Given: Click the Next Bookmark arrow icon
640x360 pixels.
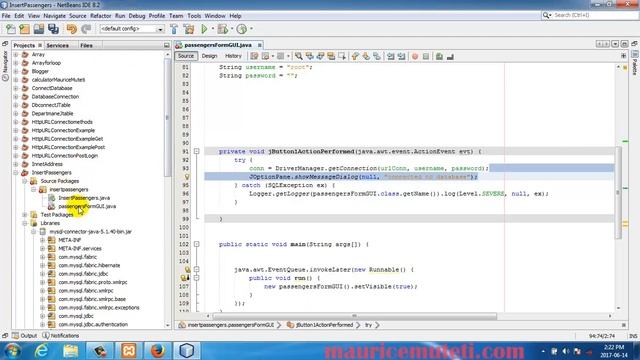Looking at the screenshot, I should [366, 56].
